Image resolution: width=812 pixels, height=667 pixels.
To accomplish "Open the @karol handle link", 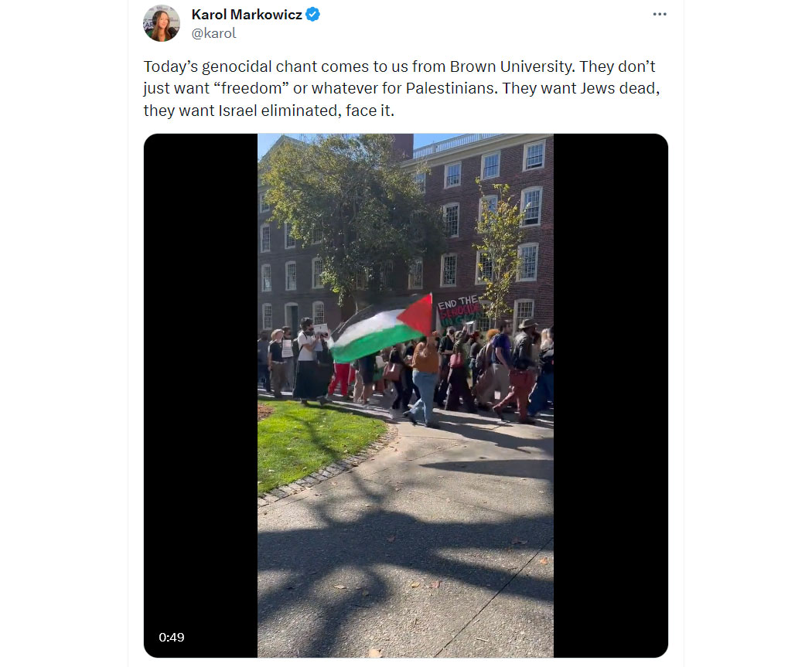I will tap(213, 33).
